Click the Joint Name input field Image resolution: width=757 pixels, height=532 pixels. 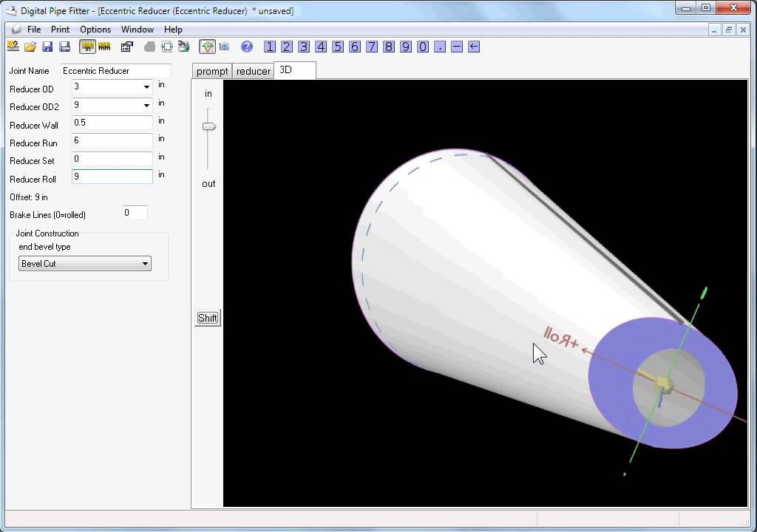(x=116, y=71)
